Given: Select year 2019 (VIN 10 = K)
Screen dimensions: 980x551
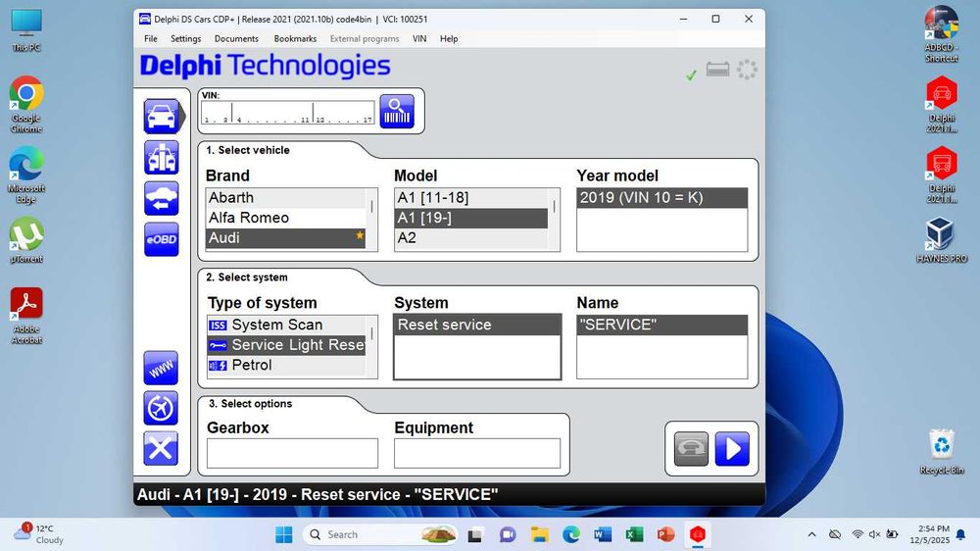Looking at the screenshot, I should pos(661,198).
